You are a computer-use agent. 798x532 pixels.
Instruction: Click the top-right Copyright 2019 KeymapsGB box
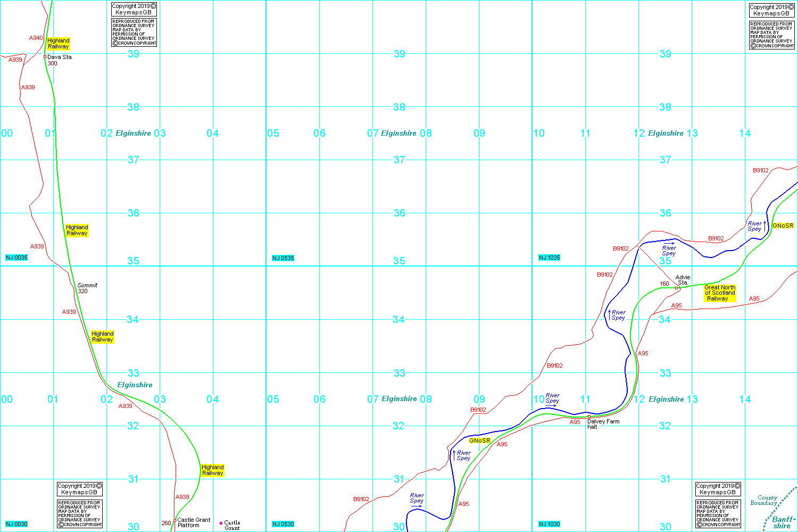[x=771, y=11]
